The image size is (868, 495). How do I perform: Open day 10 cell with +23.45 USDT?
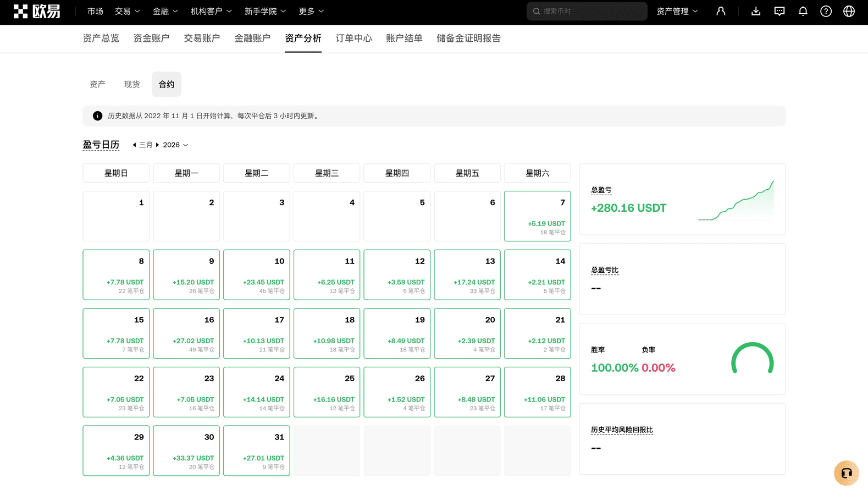256,275
